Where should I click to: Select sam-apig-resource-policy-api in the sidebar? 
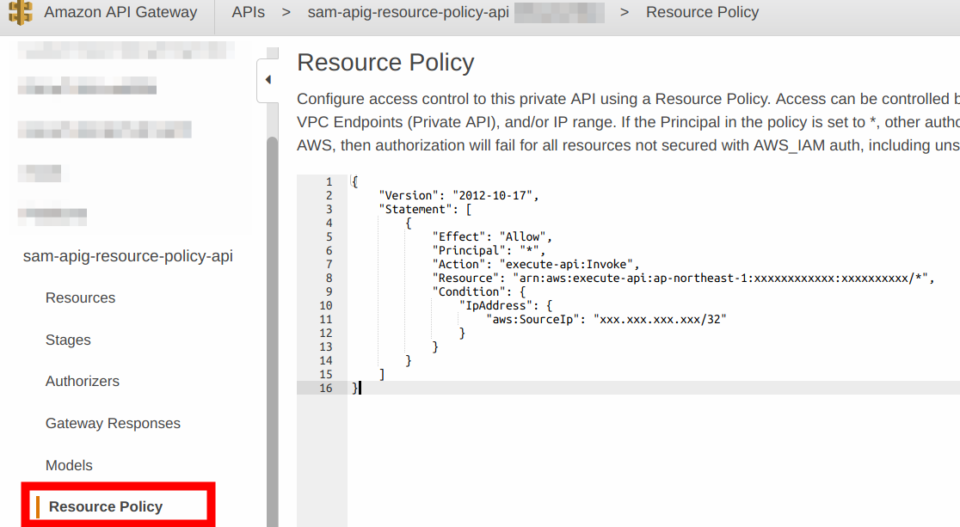tap(128, 256)
